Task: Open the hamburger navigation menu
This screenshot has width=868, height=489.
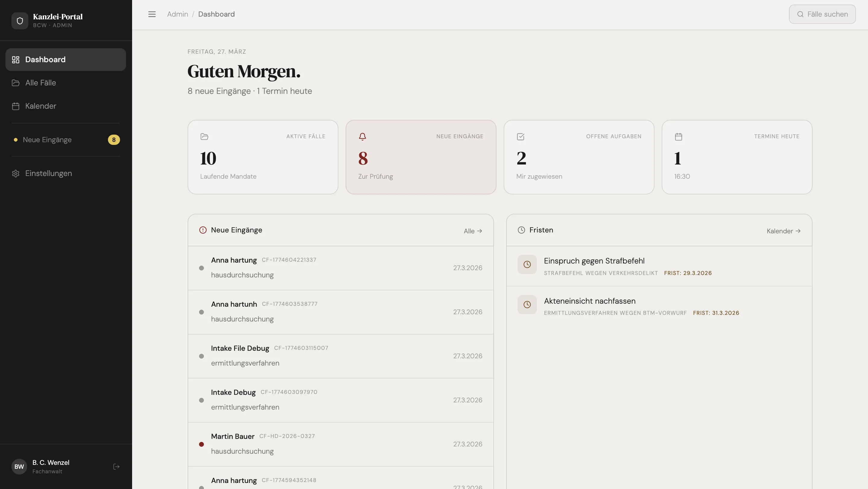Action: 152,14
